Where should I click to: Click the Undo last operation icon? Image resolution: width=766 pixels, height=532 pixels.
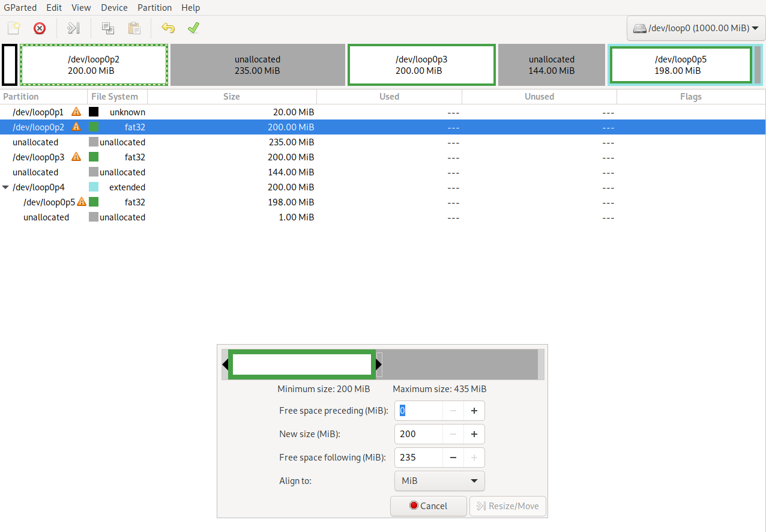point(168,28)
